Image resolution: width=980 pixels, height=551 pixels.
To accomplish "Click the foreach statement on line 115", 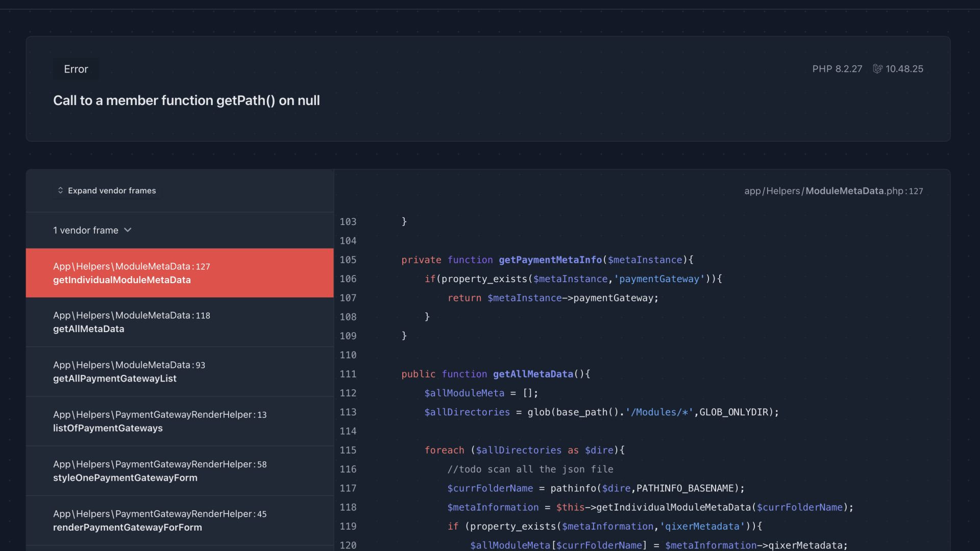I will coord(524,450).
